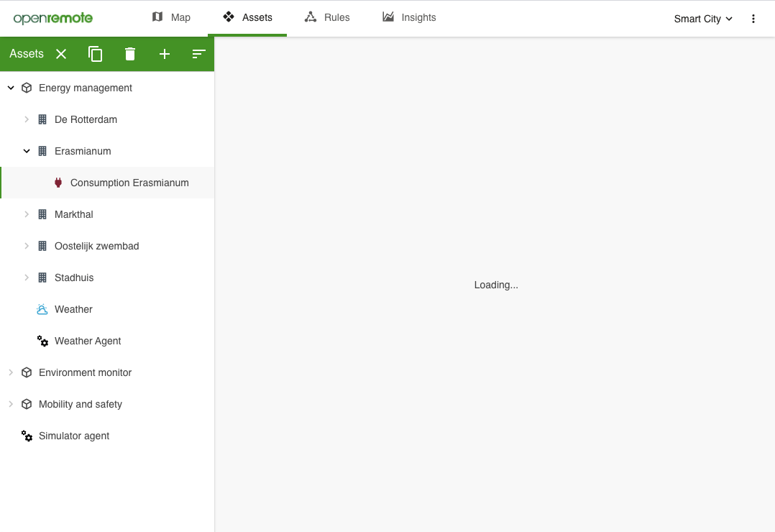Click the Erasmianum building icon

[x=42, y=151]
